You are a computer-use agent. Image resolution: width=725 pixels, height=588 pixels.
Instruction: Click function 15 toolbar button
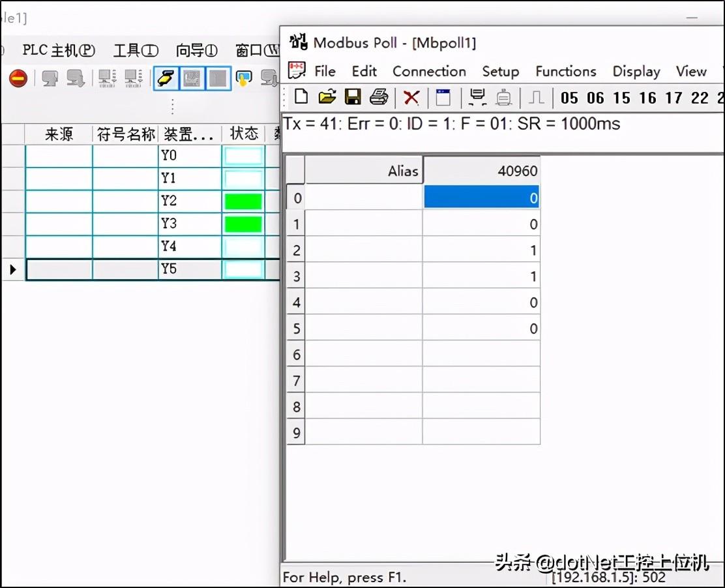[x=621, y=98]
